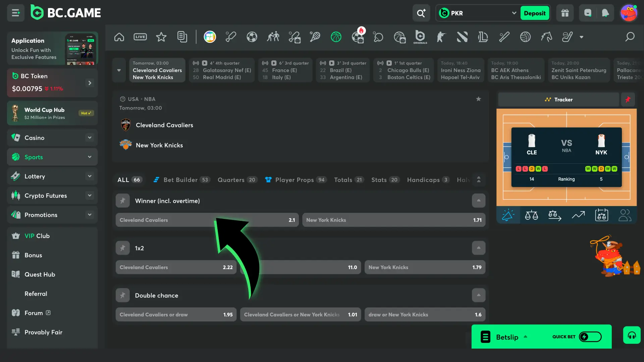Select the cricket sport icon

click(x=231, y=37)
